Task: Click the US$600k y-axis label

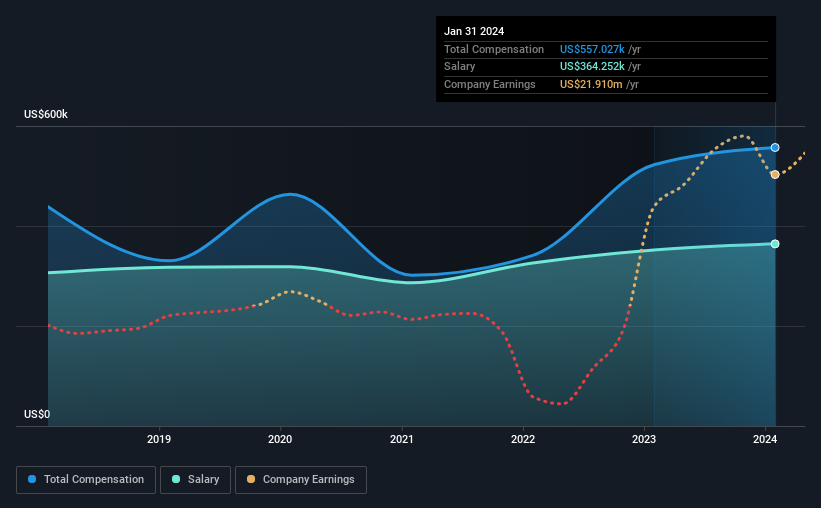Action: pos(46,114)
